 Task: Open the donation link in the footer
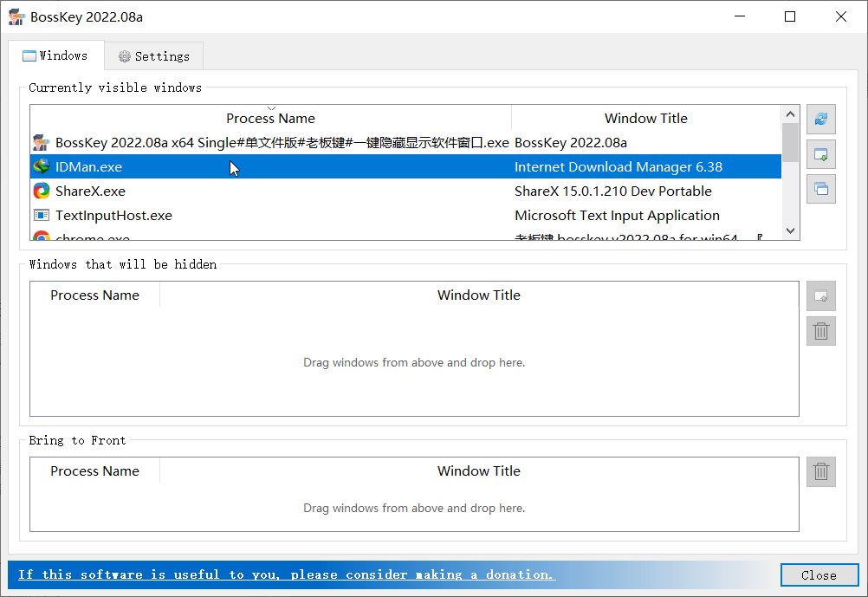[x=286, y=574]
